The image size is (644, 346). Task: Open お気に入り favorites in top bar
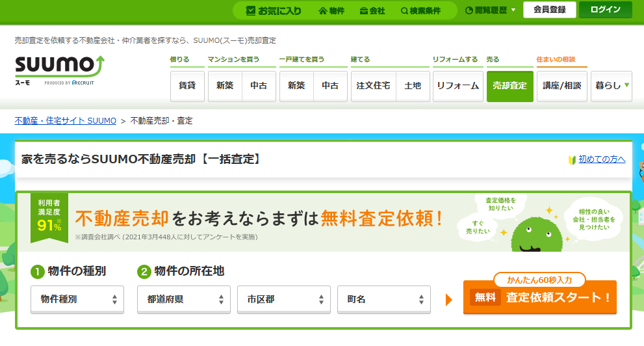pos(274,10)
